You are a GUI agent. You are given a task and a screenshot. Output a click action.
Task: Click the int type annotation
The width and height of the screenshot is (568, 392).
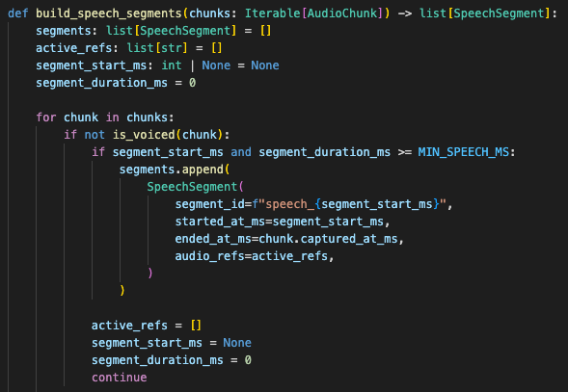(172, 65)
